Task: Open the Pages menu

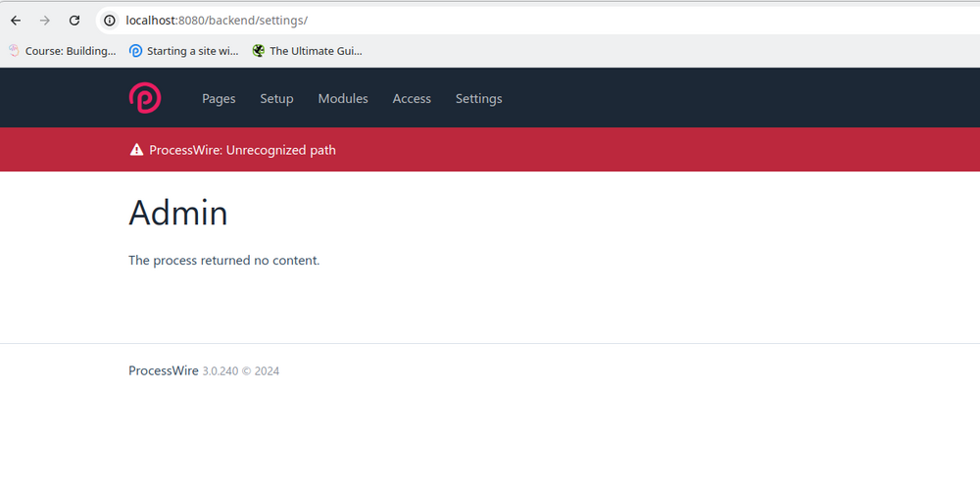Action: tap(219, 99)
